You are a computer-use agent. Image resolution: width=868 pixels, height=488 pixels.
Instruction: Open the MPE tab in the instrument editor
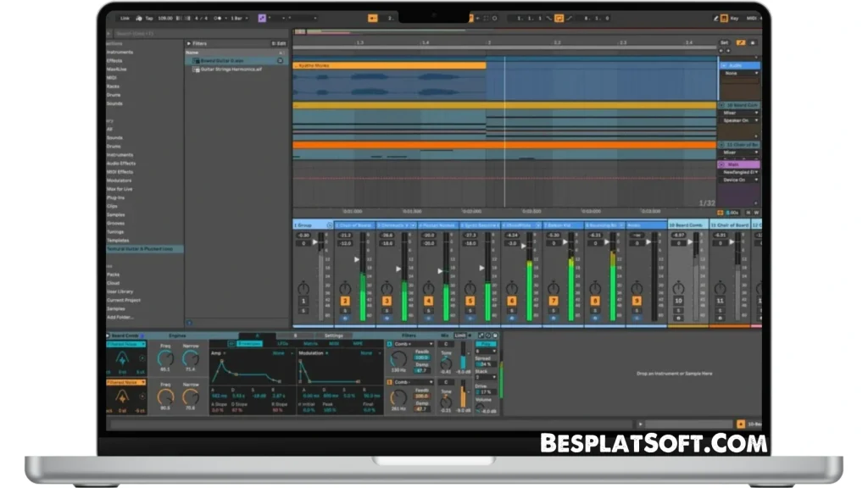[357, 344]
